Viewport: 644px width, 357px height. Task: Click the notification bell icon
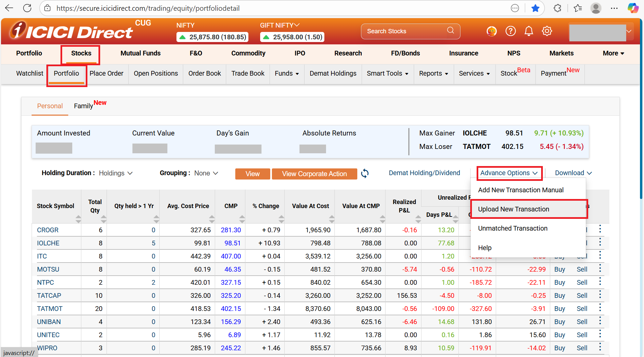pos(529,31)
